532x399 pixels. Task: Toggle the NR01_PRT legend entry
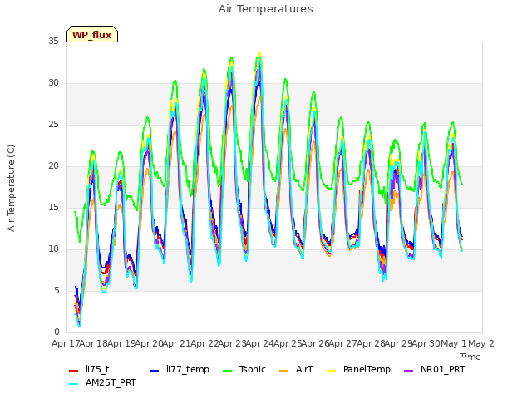(435, 369)
